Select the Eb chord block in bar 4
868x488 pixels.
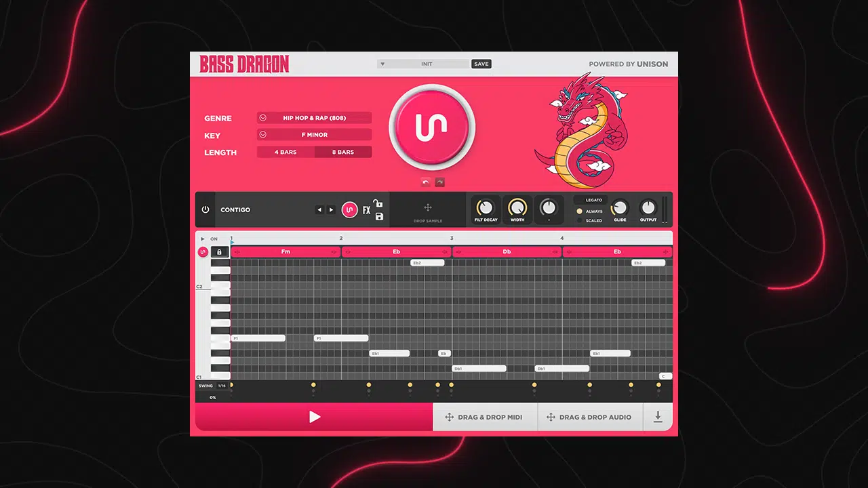[x=618, y=251]
